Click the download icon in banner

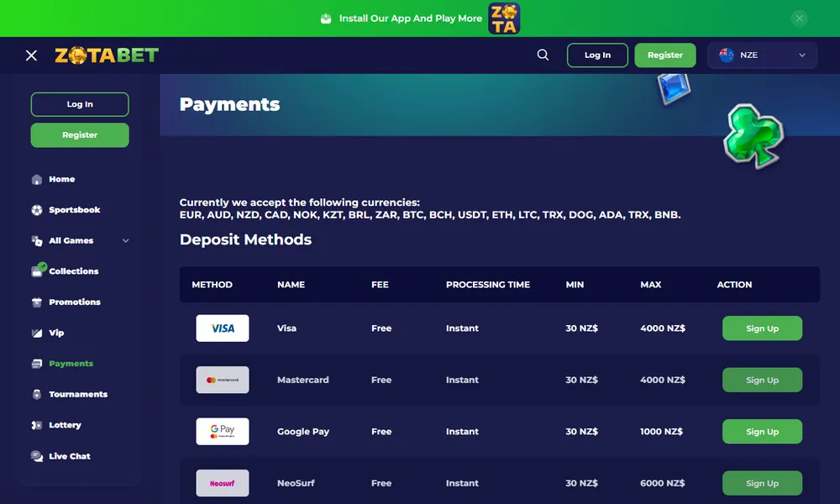coord(326,18)
